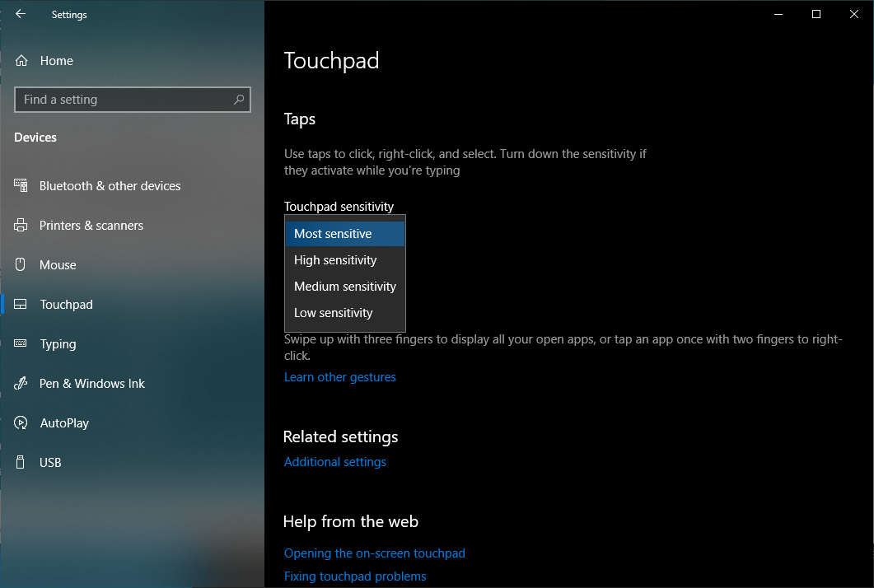
Task: Click the search magnifier icon
Action: (239, 100)
